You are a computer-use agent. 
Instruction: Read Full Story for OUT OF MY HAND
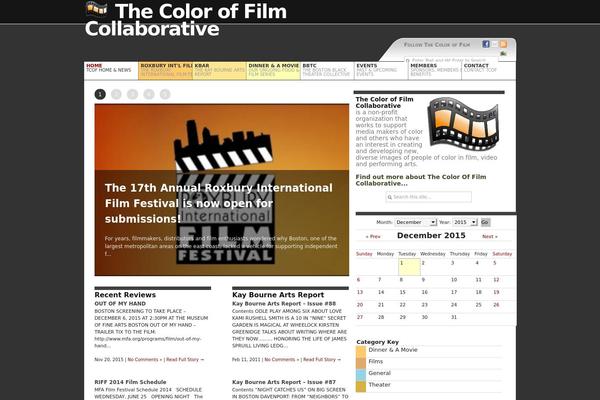pos(185,359)
